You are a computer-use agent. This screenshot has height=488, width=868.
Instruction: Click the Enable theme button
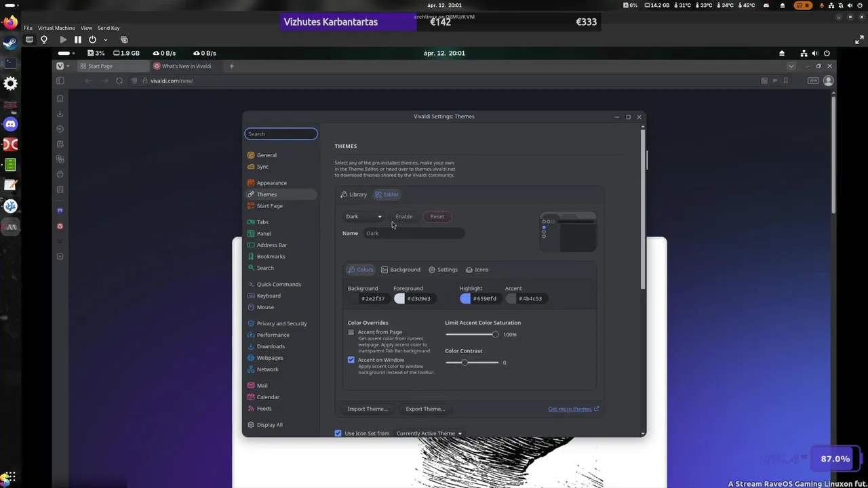[x=404, y=216]
